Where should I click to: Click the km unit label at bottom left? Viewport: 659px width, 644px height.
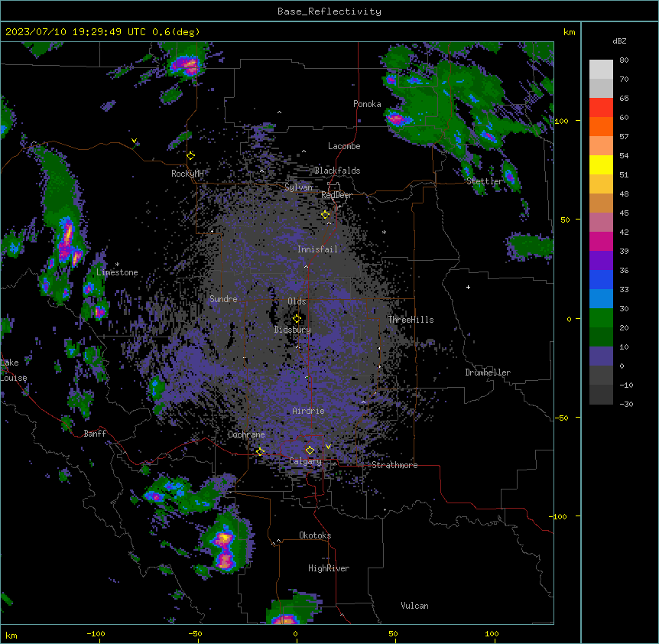[x=11, y=636]
